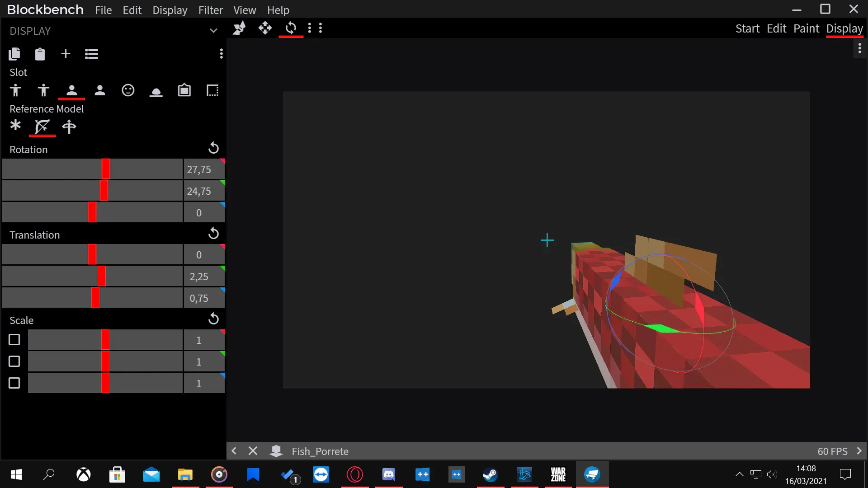Open the File menu

pos(103,10)
